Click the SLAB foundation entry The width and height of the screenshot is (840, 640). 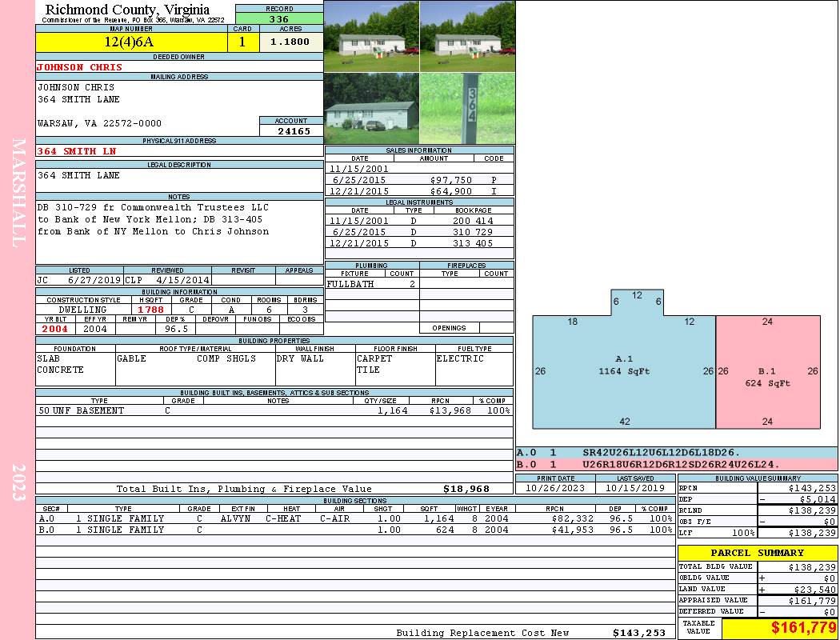(48, 359)
